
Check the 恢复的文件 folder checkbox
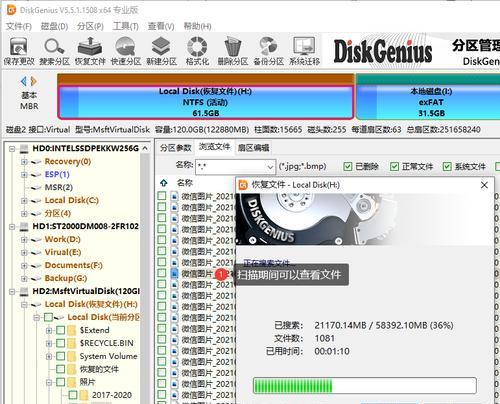click(x=60, y=369)
